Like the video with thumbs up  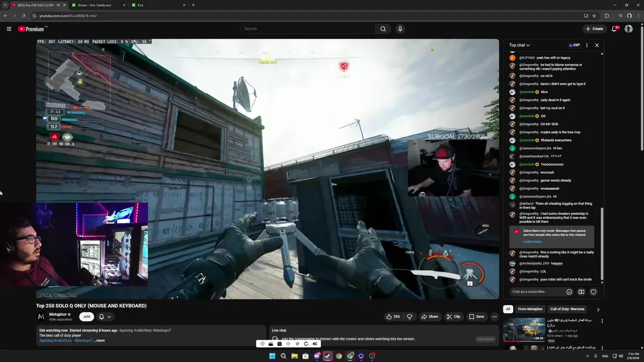393,317
